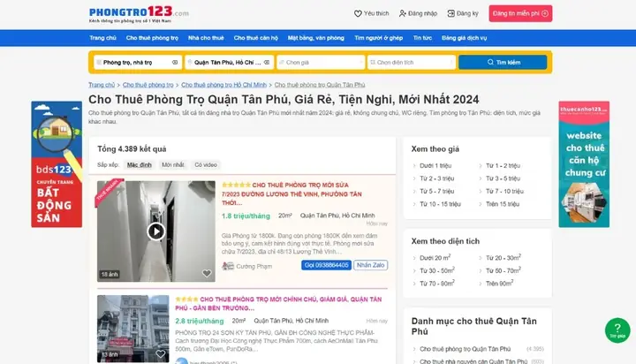Open second listing building thumbnail
Viewport: 636px width, 364px height.
(133, 329)
